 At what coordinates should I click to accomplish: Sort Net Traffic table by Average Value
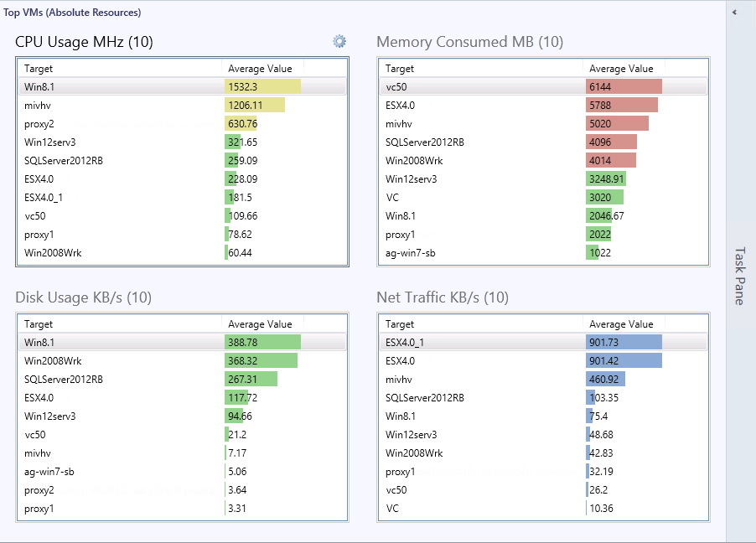(621, 324)
